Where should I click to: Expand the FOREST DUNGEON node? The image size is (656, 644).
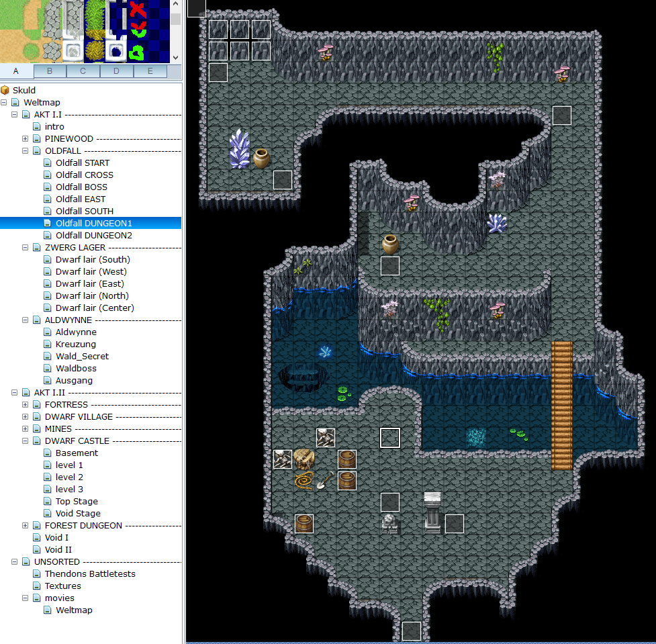[x=26, y=525]
